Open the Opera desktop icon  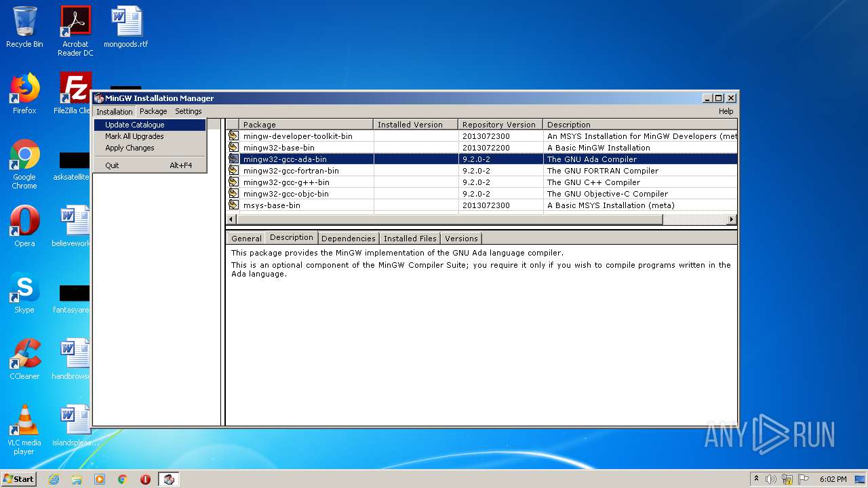click(24, 226)
